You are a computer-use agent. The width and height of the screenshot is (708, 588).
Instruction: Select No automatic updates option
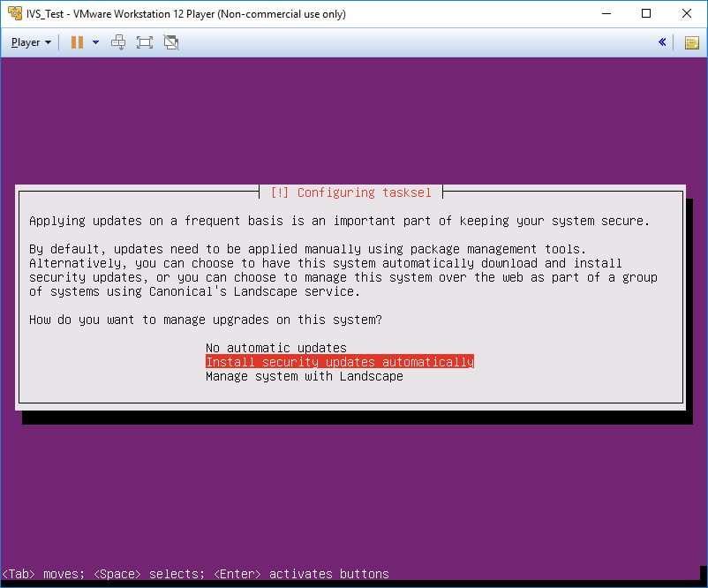coord(276,348)
